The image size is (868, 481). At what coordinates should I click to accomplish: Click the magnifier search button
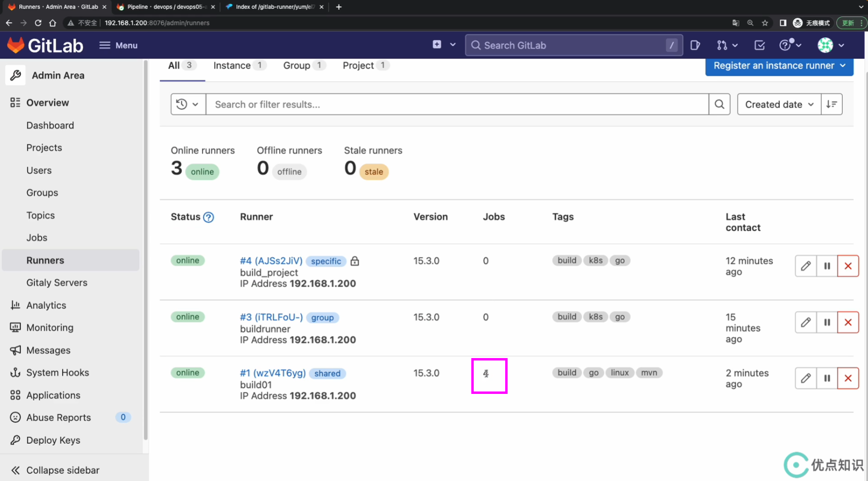point(719,104)
